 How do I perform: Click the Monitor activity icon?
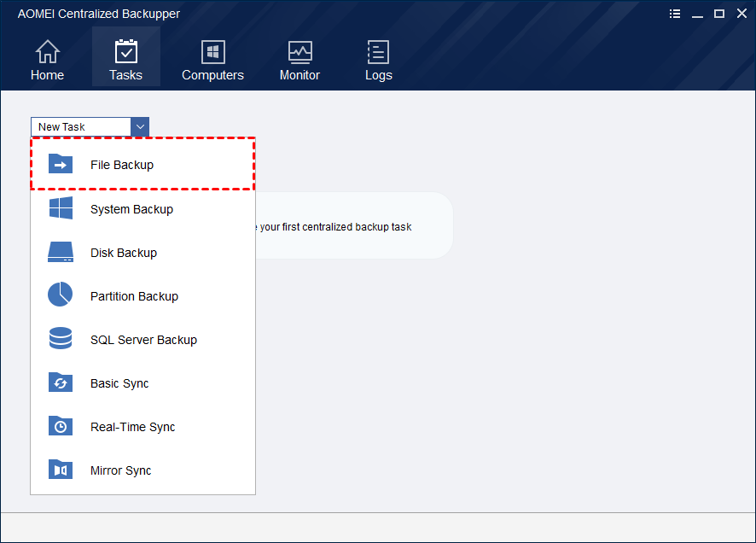299,52
